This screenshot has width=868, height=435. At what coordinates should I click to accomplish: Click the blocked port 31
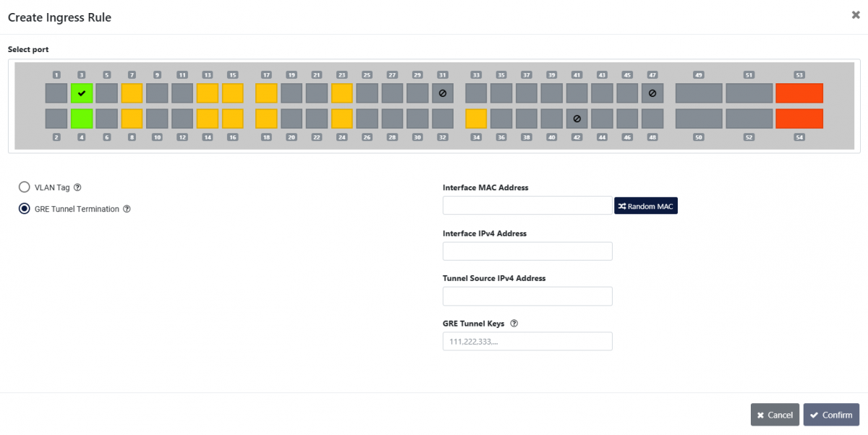tap(443, 93)
